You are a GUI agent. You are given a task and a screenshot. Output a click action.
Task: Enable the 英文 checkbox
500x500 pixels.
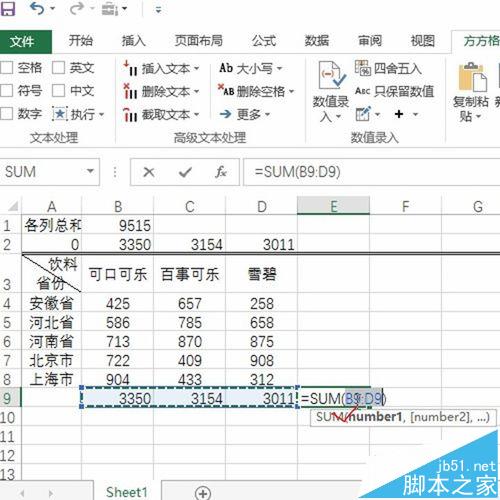pyautogui.click(x=58, y=68)
